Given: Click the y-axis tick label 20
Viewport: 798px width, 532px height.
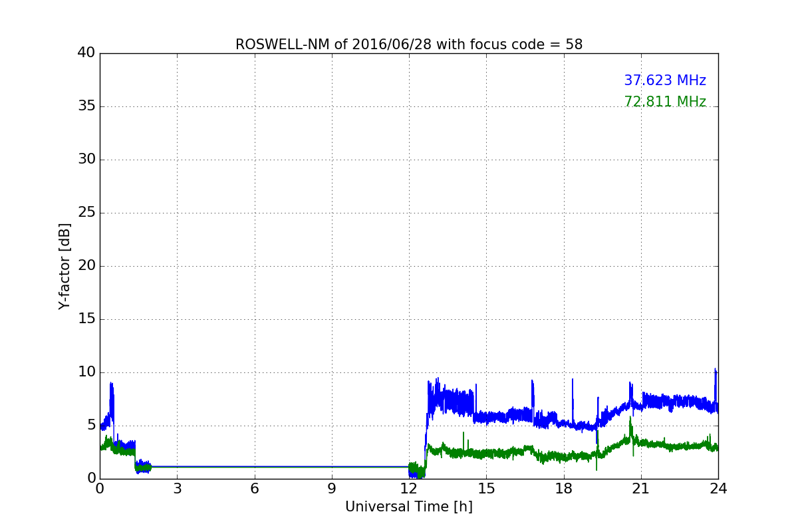Looking at the screenshot, I should (86, 266).
